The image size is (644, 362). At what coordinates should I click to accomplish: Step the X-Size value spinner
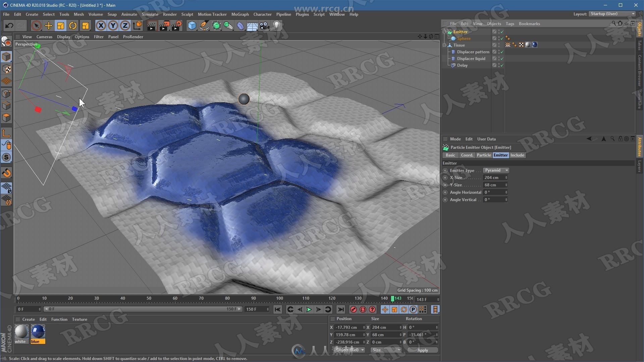pos(506,178)
